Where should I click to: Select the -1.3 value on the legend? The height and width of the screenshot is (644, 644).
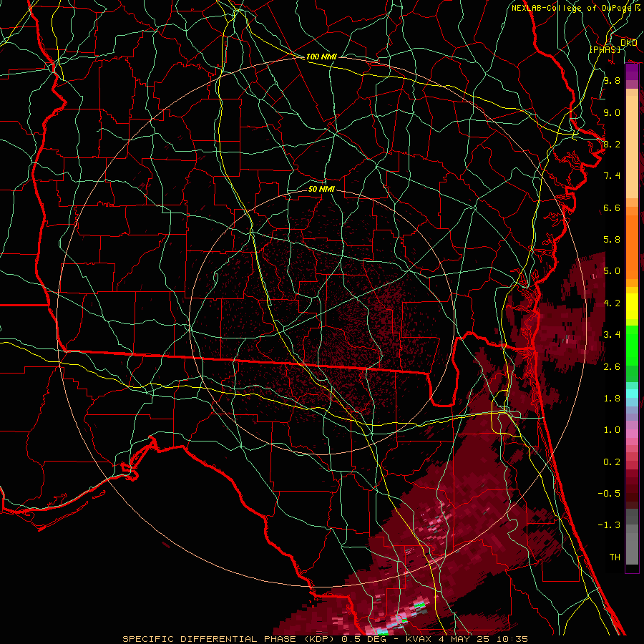coord(609,525)
